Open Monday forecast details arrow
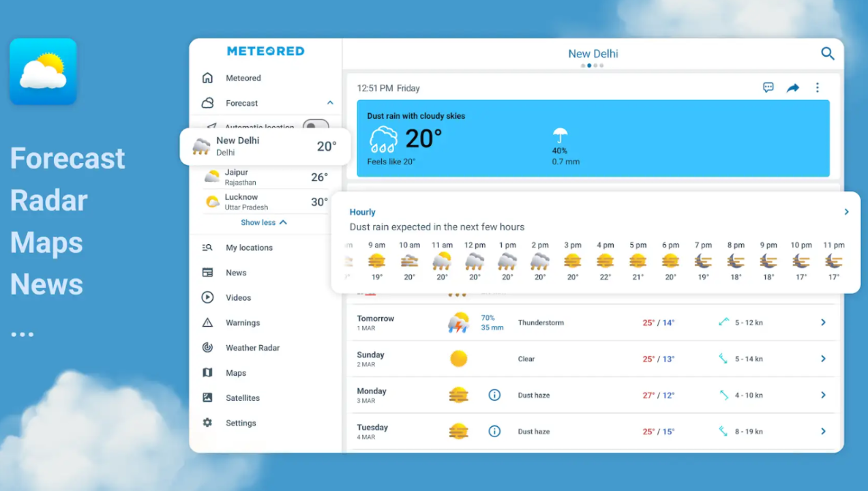The image size is (868, 491). [x=823, y=395]
